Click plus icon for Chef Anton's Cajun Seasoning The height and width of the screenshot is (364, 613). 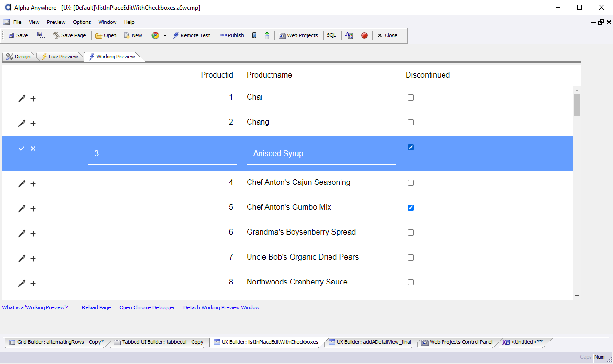point(33,184)
